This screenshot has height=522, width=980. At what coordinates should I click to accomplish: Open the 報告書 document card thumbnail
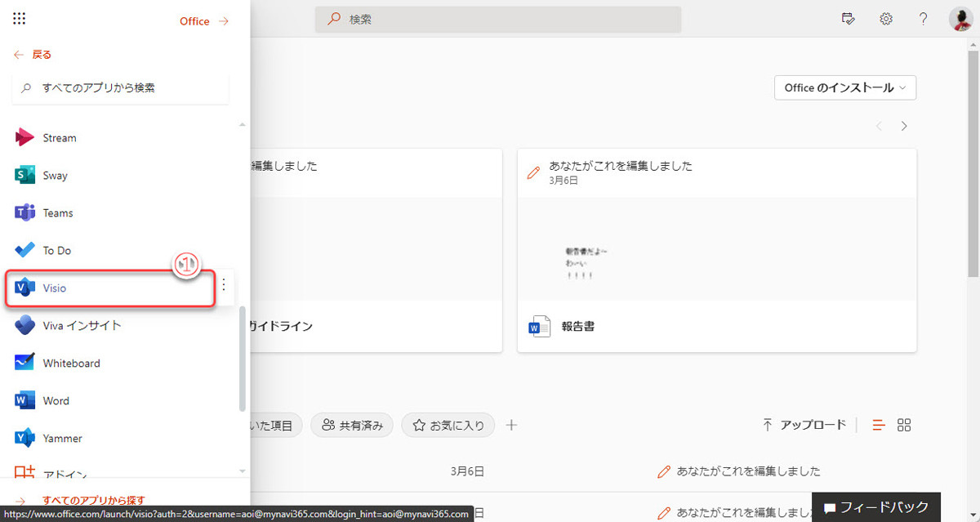[x=717, y=250]
